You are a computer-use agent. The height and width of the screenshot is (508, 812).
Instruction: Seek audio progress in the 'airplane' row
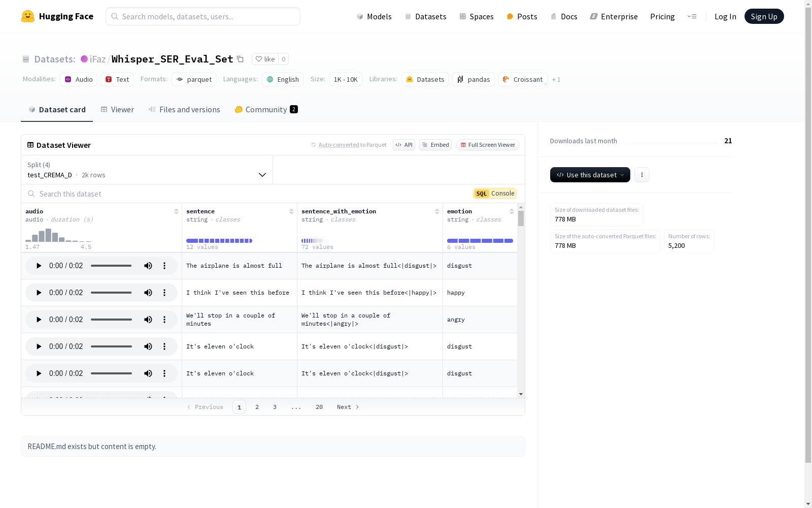coord(111,266)
